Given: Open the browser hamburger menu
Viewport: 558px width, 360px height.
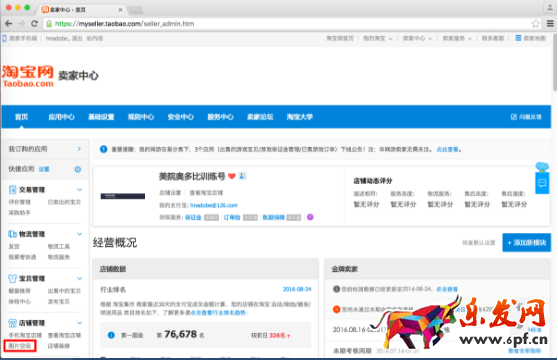Looking at the screenshot, I should click(x=550, y=24).
